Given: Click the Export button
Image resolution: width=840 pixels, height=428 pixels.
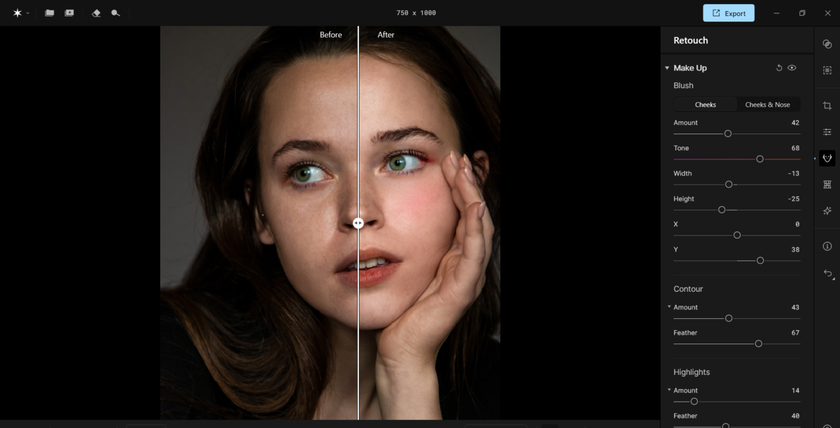Looking at the screenshot, I should pyautogui.click(x=729, y=13).
